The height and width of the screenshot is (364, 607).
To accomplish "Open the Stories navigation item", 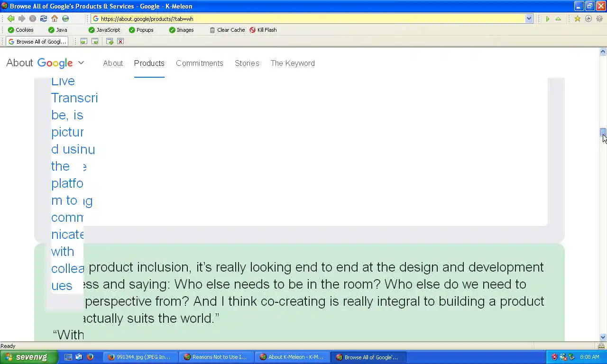I will 247,63.
